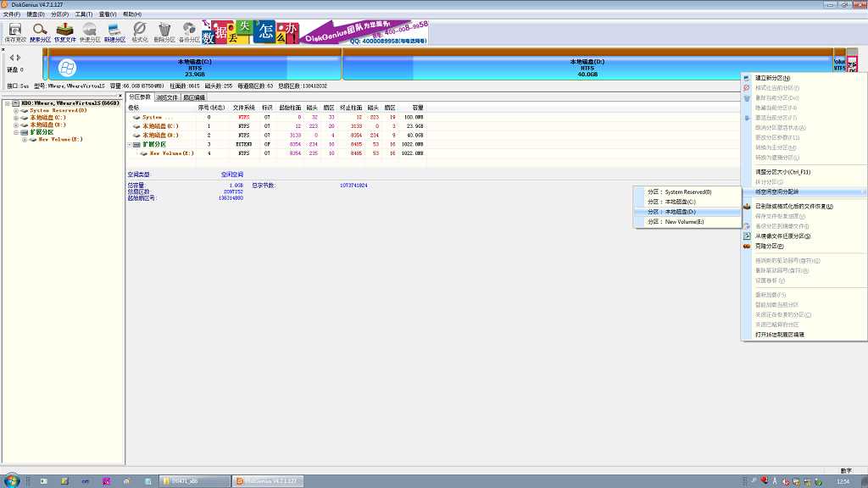The width and height of the screenshot is (868, 488).
Task: Select New Volume(E:) in the disk tree
Action: coord(60,140)
